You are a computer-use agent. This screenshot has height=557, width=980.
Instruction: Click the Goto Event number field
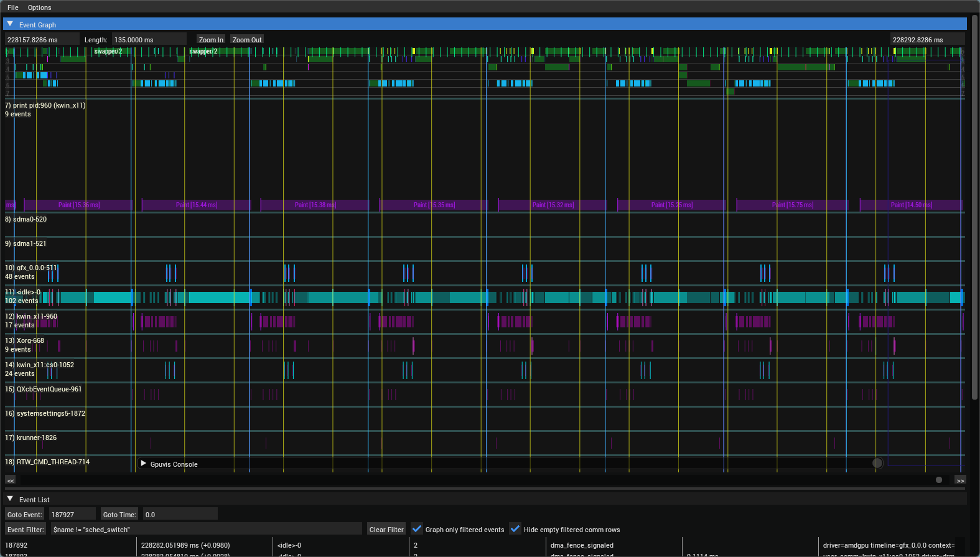[73, 515]
